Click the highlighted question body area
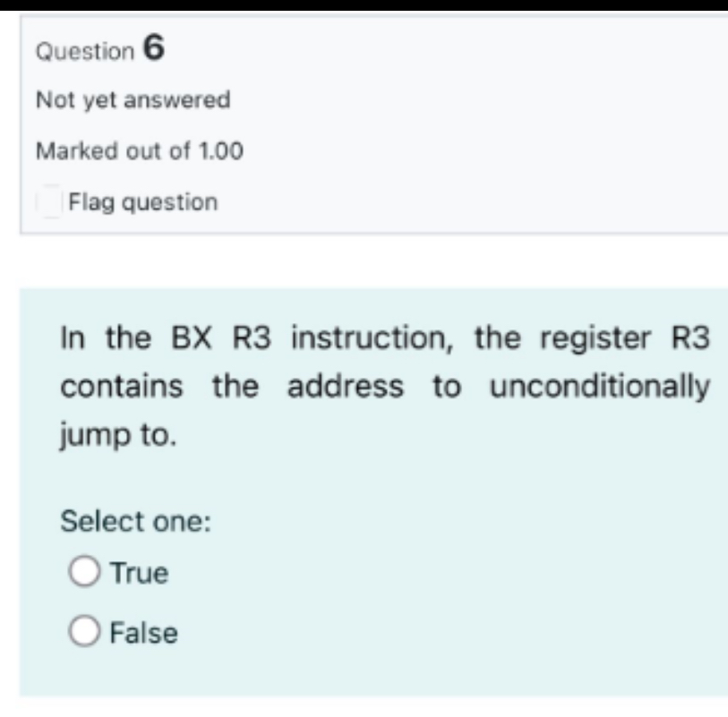Screen dimensions: 728x717 click(358, 448)
